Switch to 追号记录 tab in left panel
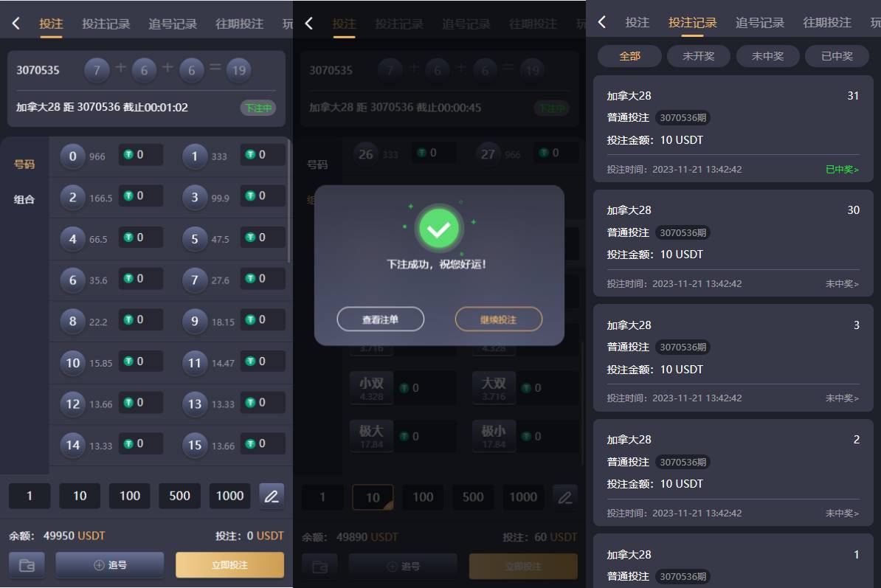The image size is (881, 588). click(173, 24)
